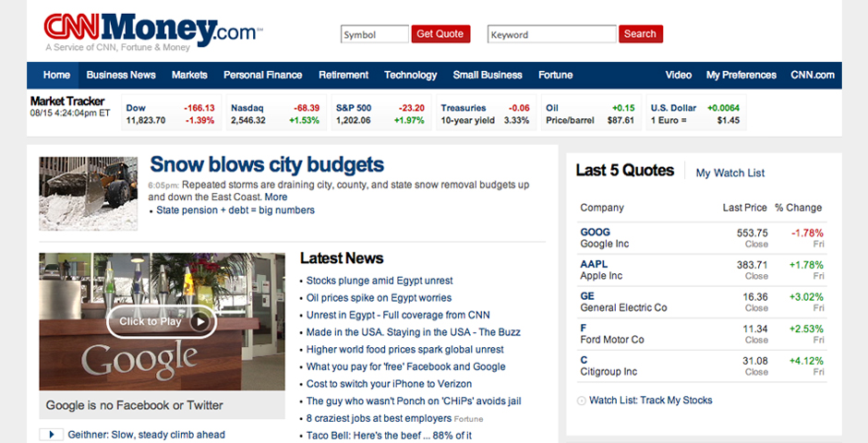
Task: Click the red Search button
Action: (641, 34)
